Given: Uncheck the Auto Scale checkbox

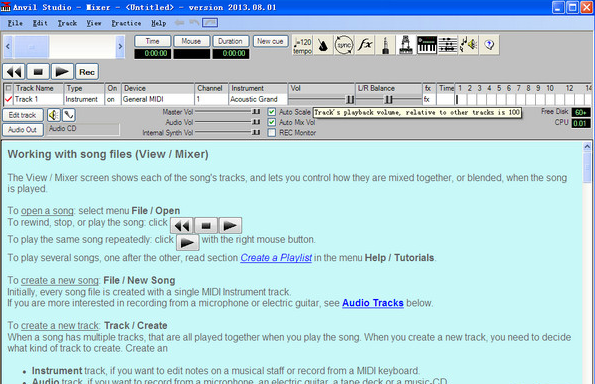Looking at the screenshot, I should tap(271, 112).
